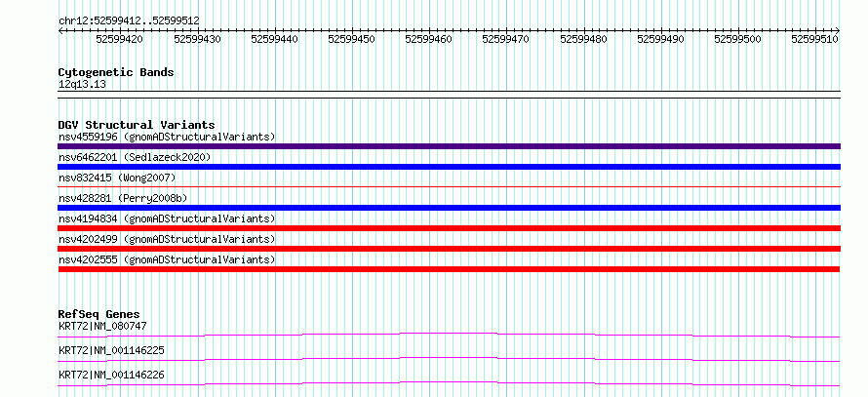The width and height of the screenshot is (868, 397).
Task: Open variant label nsv6462201 (Sedlazeck2020)
Action: pyautogui.click(x=135, y=157)
